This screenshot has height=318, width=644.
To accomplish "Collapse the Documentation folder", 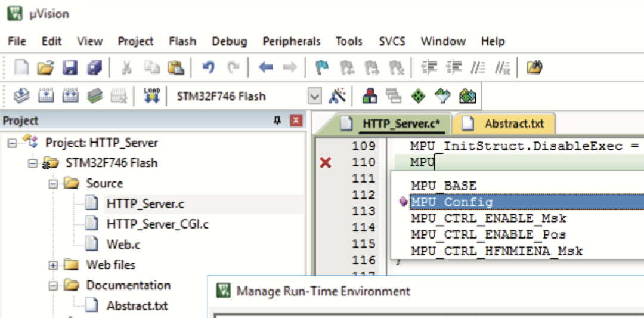I will [52, 286].
